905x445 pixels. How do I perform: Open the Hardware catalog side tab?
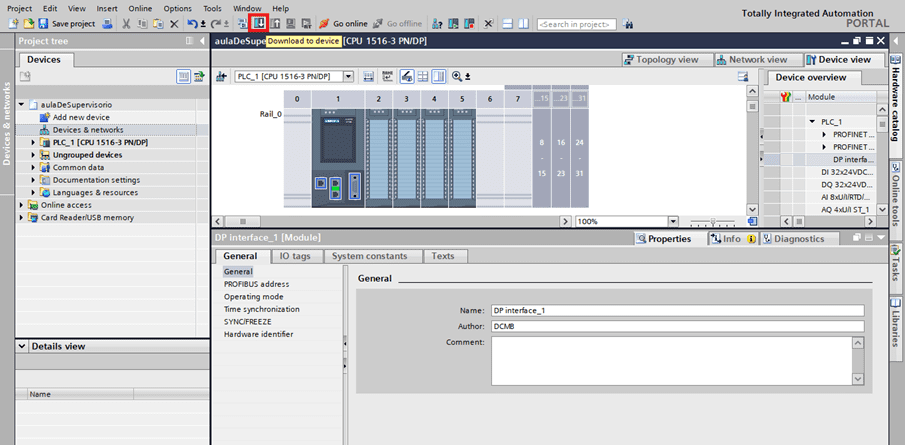click(x=896, y=105)
